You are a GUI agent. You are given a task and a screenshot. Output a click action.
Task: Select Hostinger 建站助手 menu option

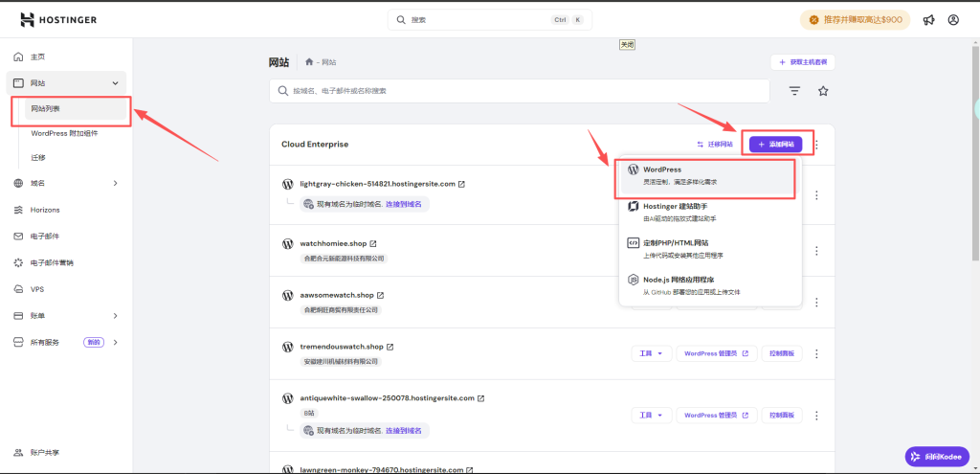711,212
